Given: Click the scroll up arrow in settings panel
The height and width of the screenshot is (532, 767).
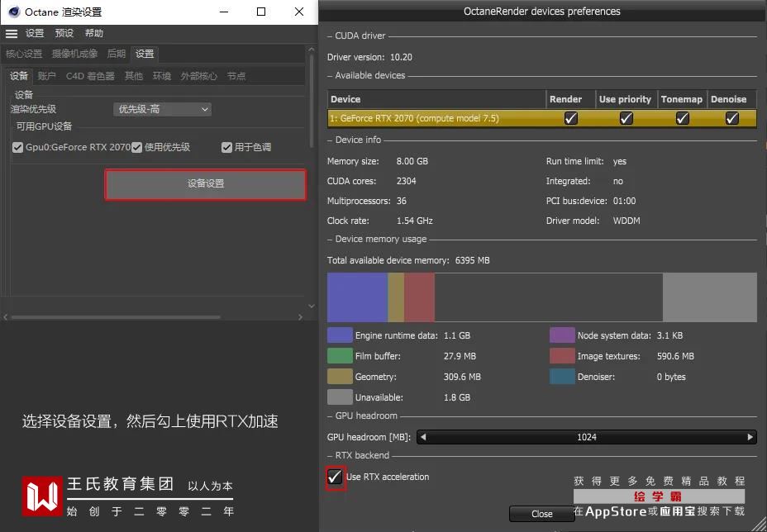Looking at the screenshot, I should pos(312,49).
